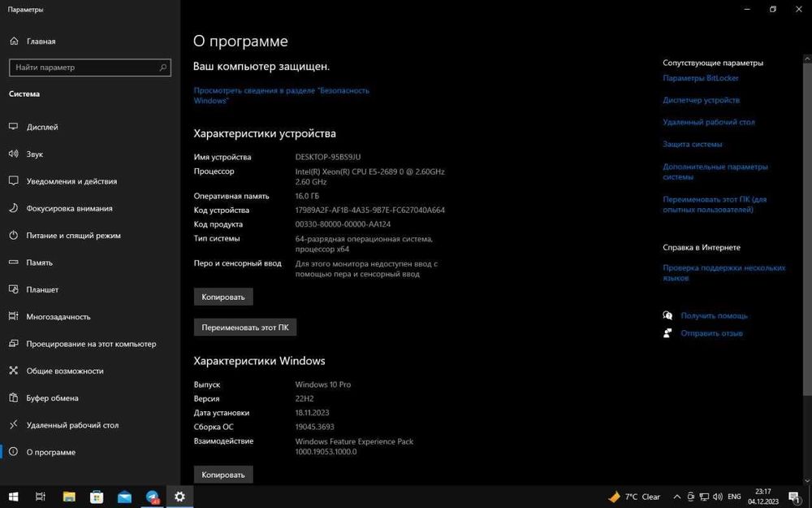Open the Windows Start menu
Screen dimensions: 812x508
[14, 497]
